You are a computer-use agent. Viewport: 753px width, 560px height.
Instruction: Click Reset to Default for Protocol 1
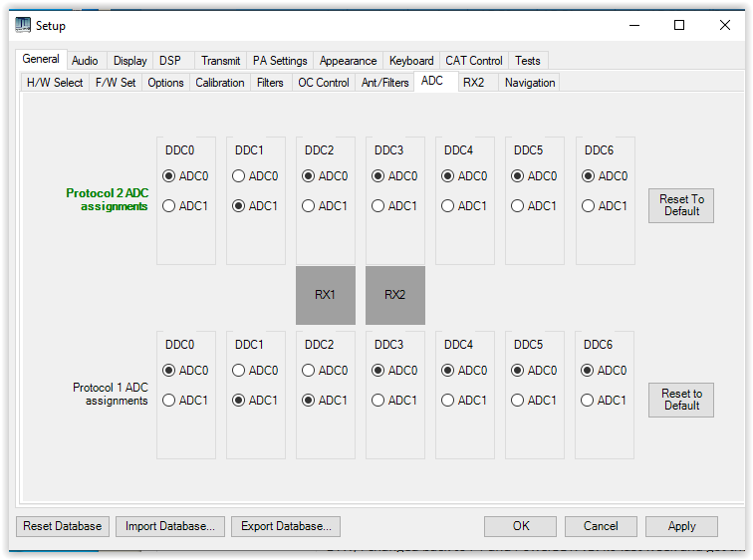click(x=681, y=400)
